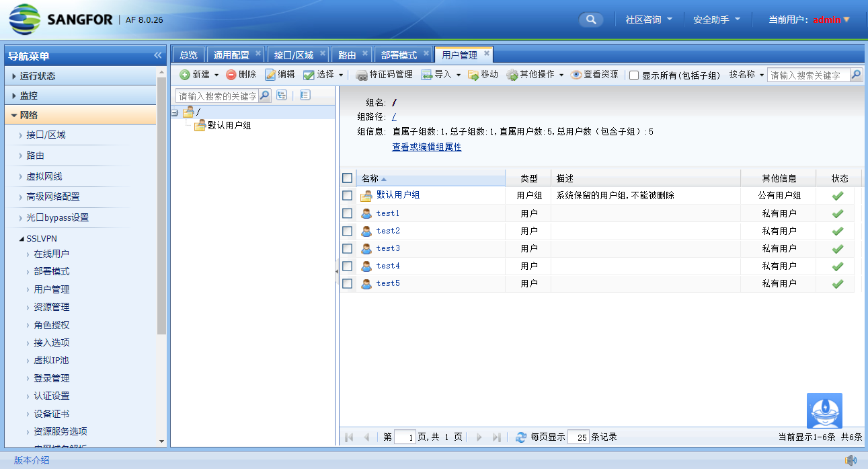Click the 查看资源 eye icon
868x469 pixels.
(576, 75)
